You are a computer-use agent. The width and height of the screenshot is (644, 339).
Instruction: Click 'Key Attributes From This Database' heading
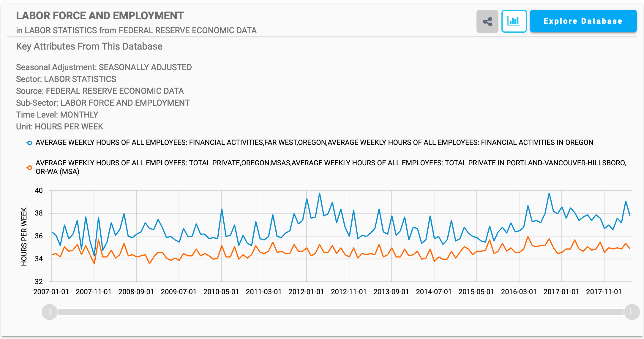[89, 46]
